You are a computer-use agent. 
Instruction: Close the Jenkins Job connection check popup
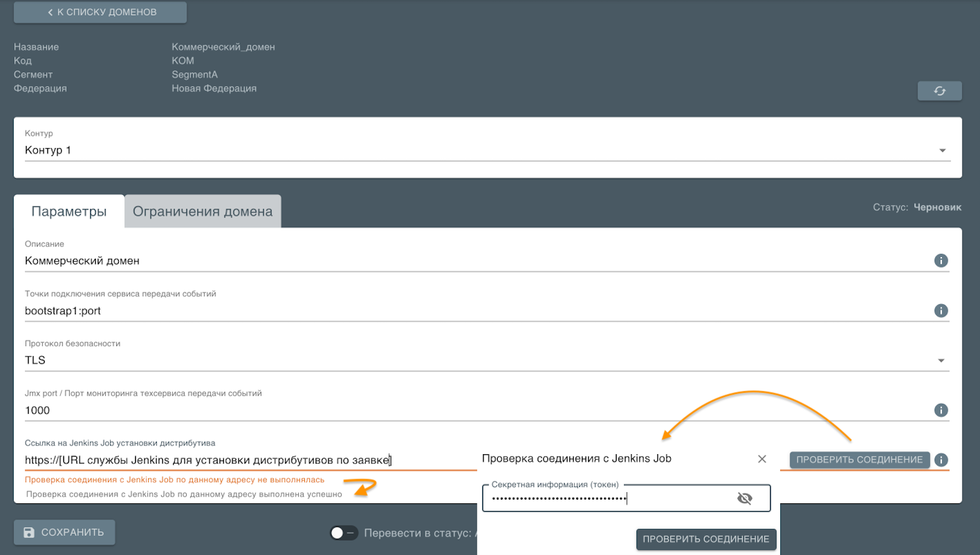point(762,459)
